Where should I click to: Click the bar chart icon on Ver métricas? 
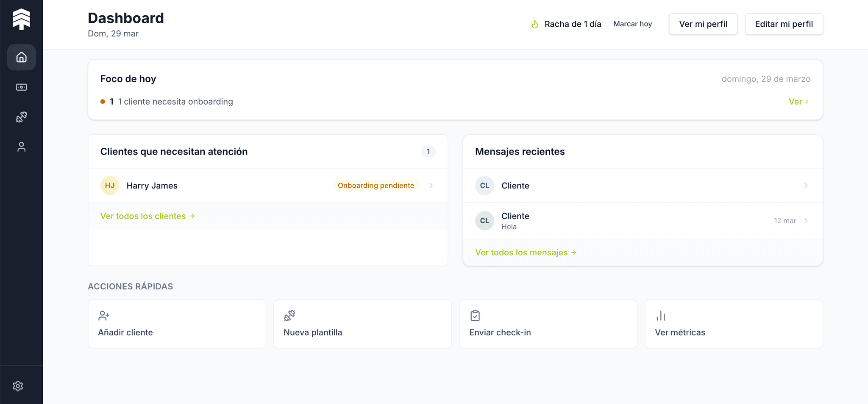pyautogui.click(x=661, y=315)
